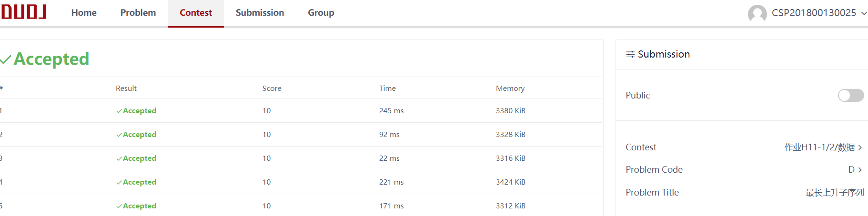Click the checkmark icon for test case 1
This screenshot has height=216, width=868.
click(119, 111)
